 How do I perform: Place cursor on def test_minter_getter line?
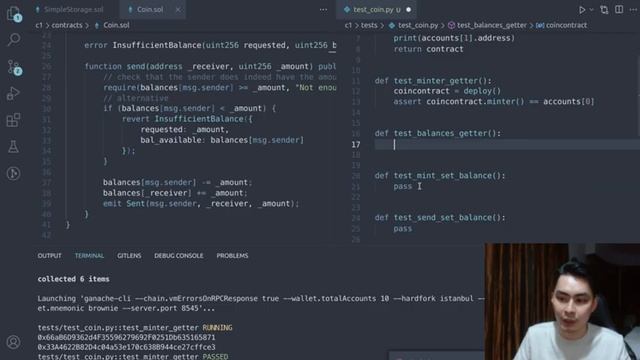click(433, 80)
